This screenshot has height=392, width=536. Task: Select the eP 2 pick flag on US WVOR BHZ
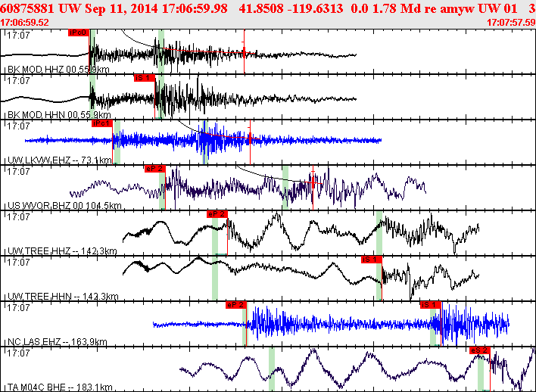click(x=155, y=169)
